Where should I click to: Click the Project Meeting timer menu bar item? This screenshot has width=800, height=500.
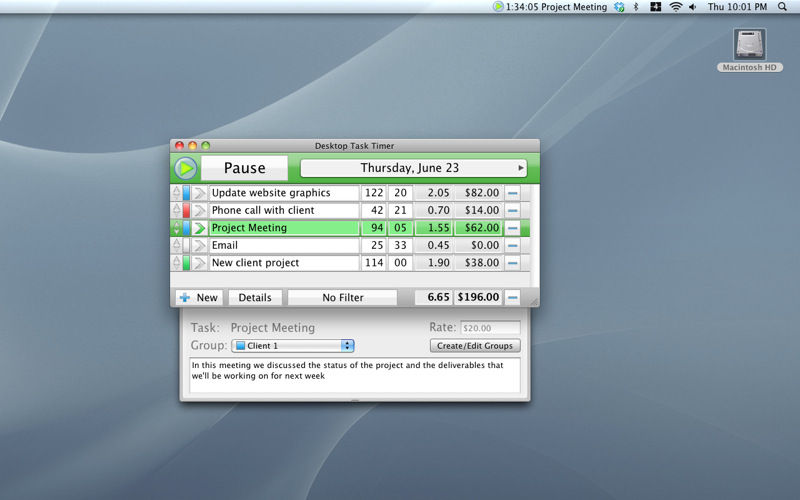click(x=550, y=7)
